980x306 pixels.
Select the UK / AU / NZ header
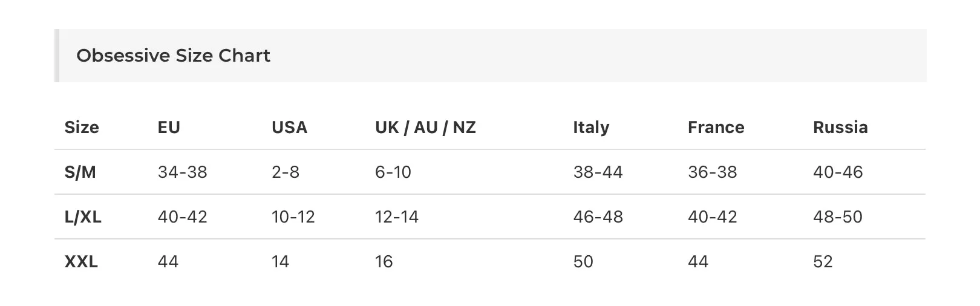click(x=425, y=127)
